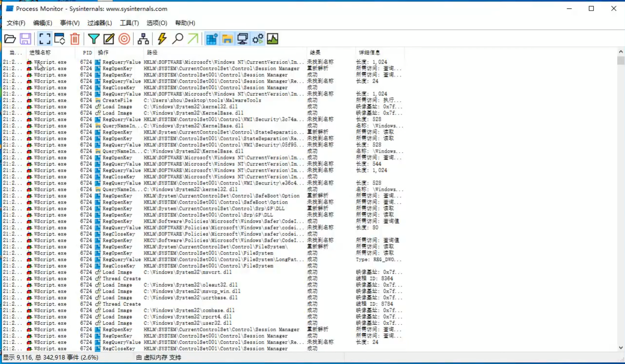Click the 详细信息 column header

pos(380,52)
